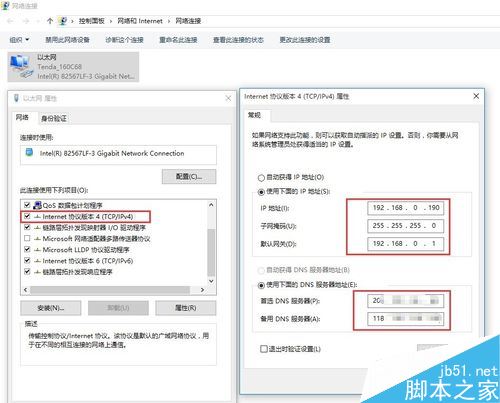Click 查看此连接的状态 in the toolbar
Image resolution: width=500 pixels, height=403 pixels.
(x=239, y=40)
